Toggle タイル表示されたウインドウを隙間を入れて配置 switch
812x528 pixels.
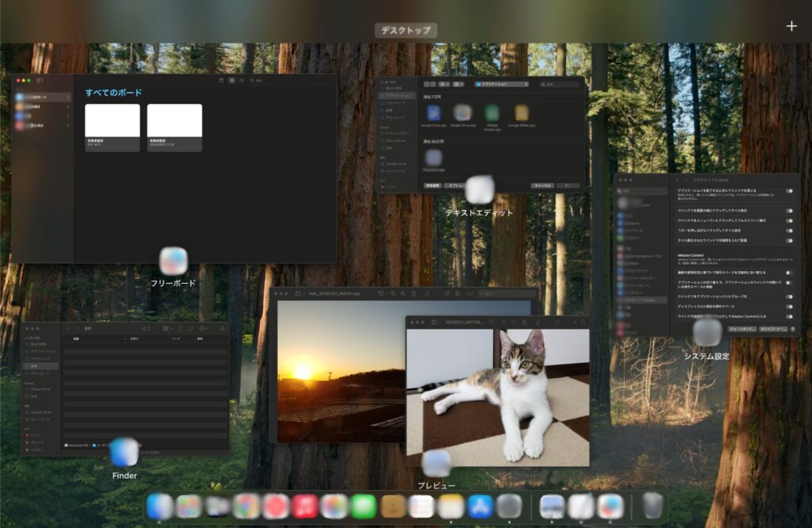[x=789, y=240]
